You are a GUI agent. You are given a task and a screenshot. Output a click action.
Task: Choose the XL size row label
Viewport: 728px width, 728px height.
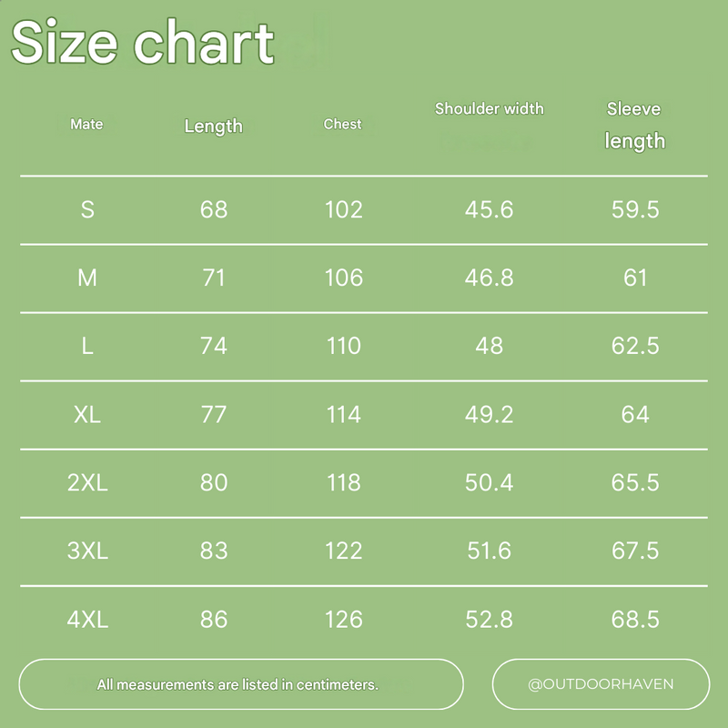pos(87,414)
